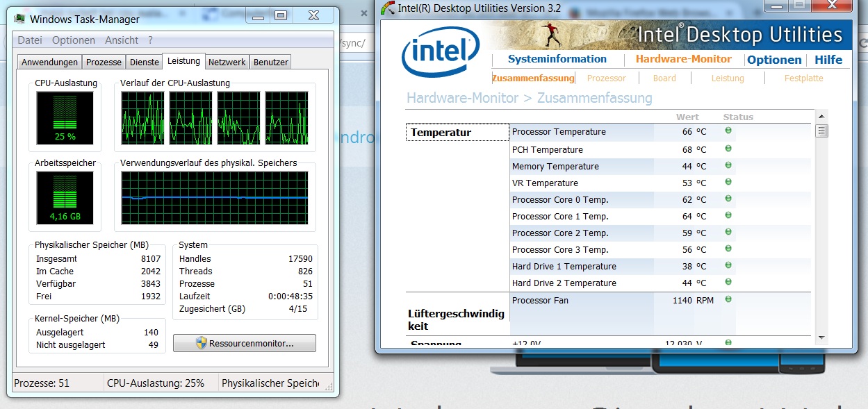Select the Lüftergeschwindigkeit category
Image resolution: width=868 pixels, height=409 pixels.
(457, 320)
